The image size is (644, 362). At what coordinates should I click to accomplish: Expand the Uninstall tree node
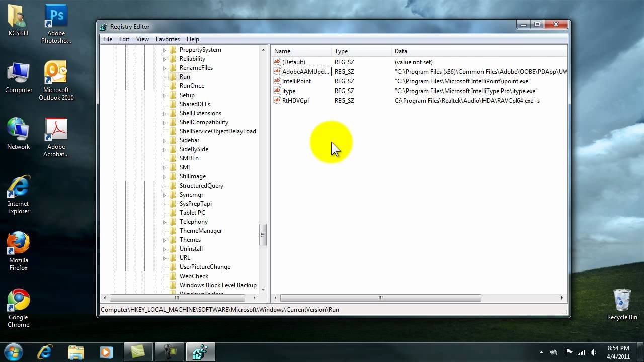164,249
